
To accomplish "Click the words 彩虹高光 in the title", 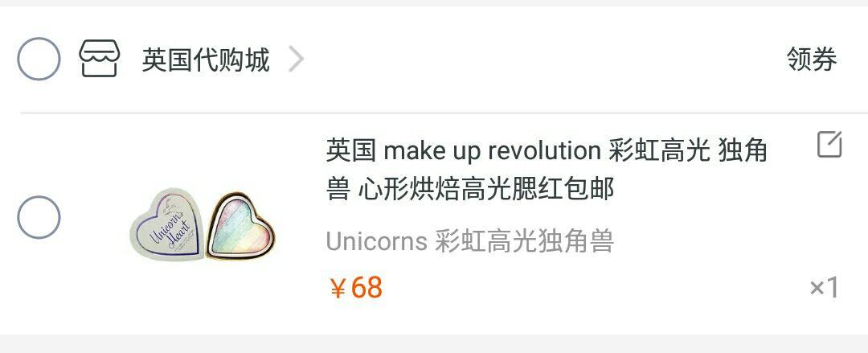I will pos(659,150).
